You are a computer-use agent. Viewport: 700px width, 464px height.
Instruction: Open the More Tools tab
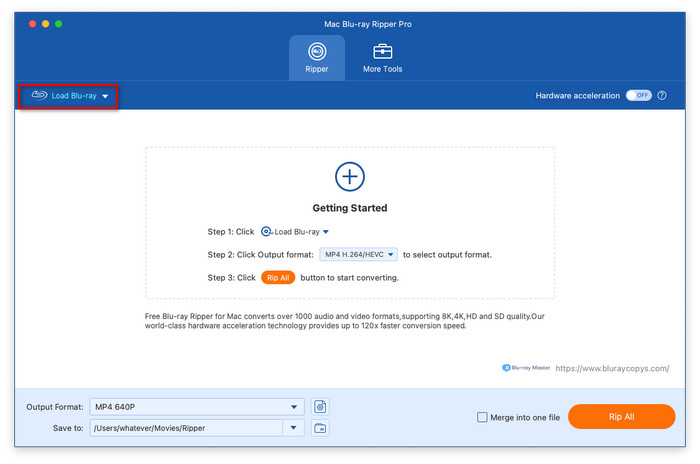382,56
